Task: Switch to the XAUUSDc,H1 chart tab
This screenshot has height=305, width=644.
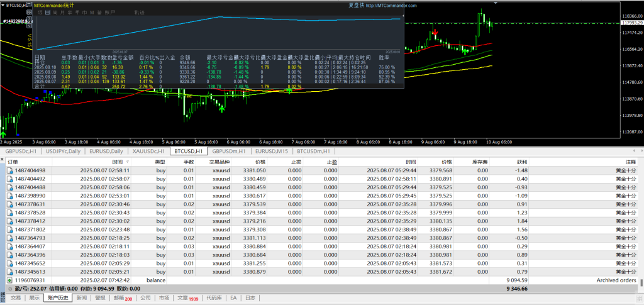Action: 148,152
